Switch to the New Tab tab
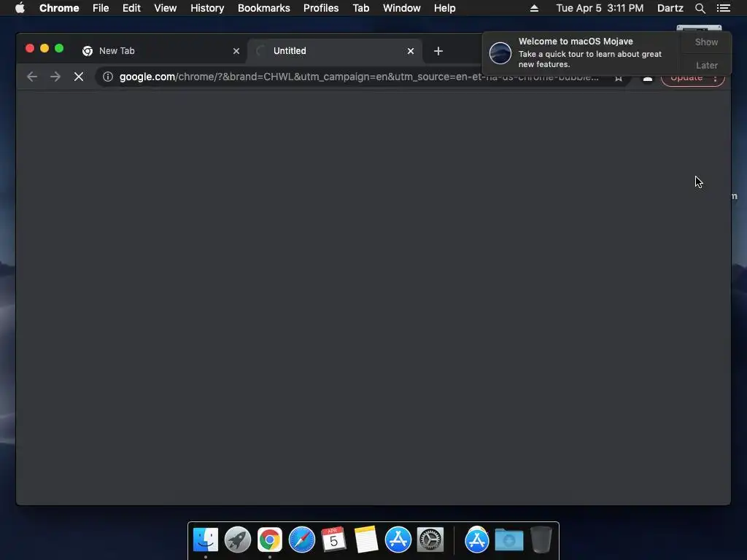The height and width of the screenshot is (560, 747). pyautogui.click(x=160, y=51)
